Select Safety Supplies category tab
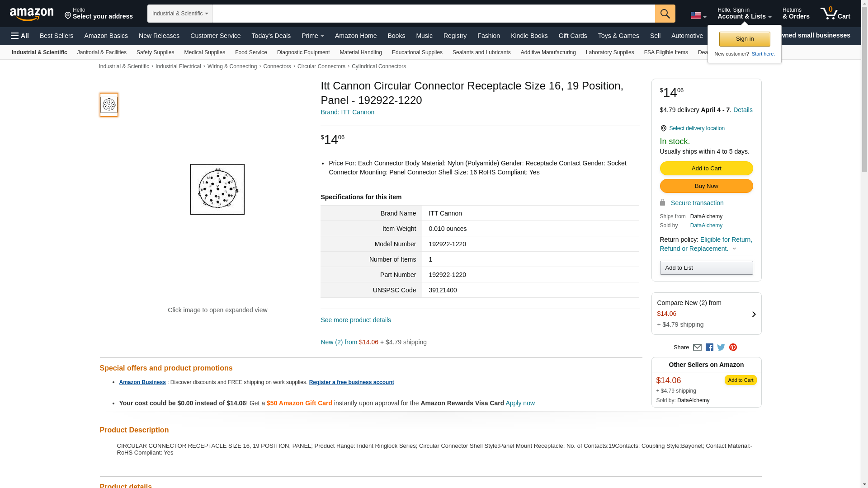This screenshot has width=868, height=488. coord(155,52)
